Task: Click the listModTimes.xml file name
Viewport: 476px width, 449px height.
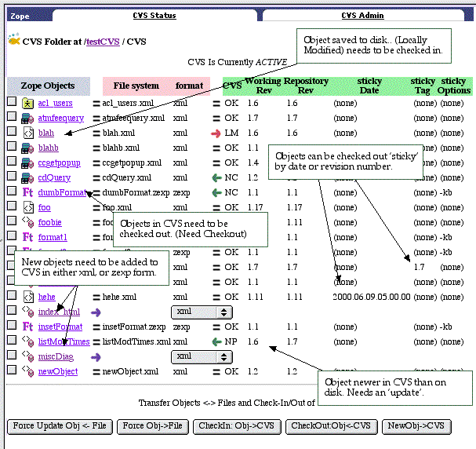Action: [x=136, y=341]
